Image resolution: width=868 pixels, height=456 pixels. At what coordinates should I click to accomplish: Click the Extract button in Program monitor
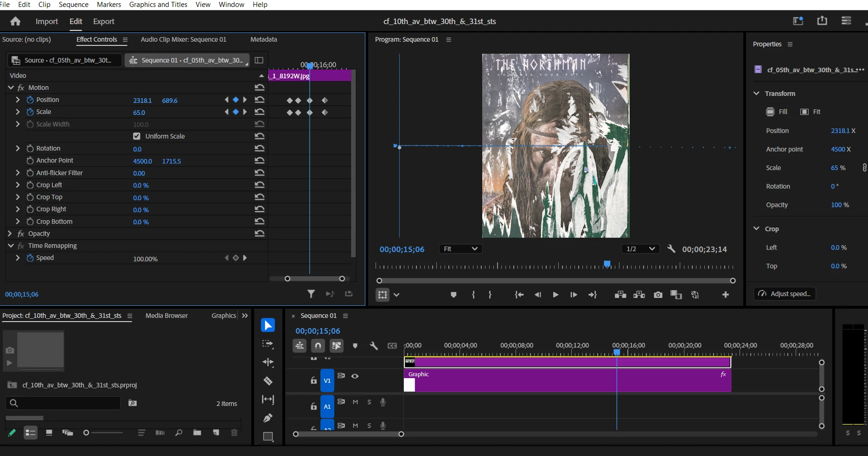[639, 295]
